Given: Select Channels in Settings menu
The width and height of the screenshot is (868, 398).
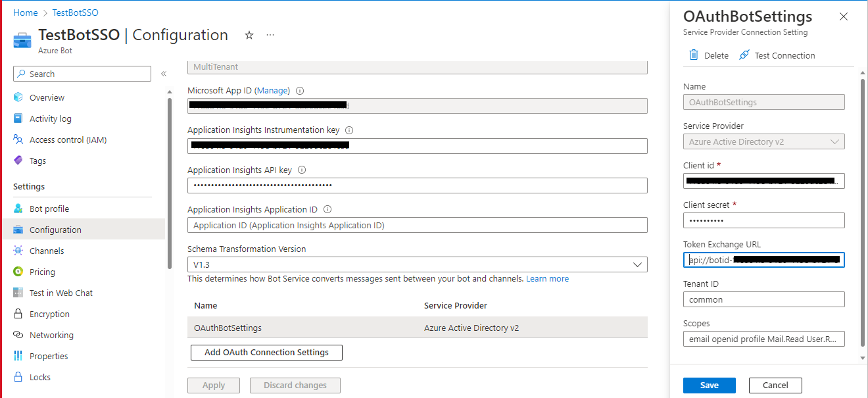Looking at the screenshot, I should [x=47, y=251].
